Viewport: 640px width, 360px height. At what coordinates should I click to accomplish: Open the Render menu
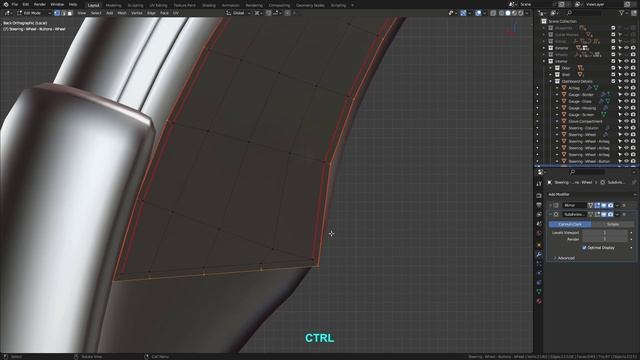[40, 4]
